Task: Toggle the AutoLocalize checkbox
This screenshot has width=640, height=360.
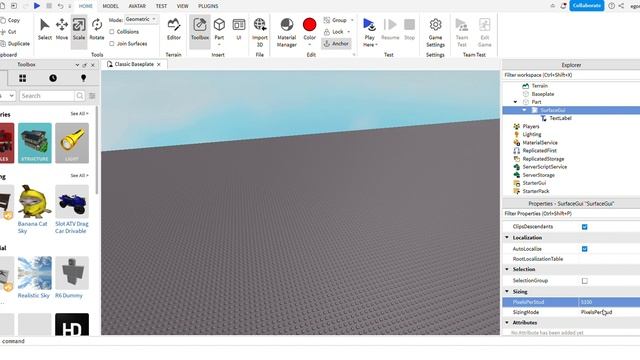Action: pos(584,249)
